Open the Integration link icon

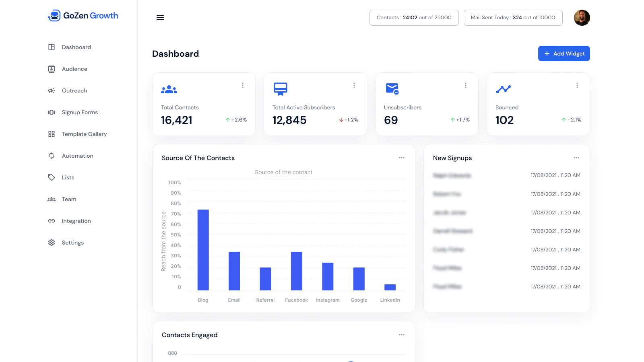pos(52,221)
